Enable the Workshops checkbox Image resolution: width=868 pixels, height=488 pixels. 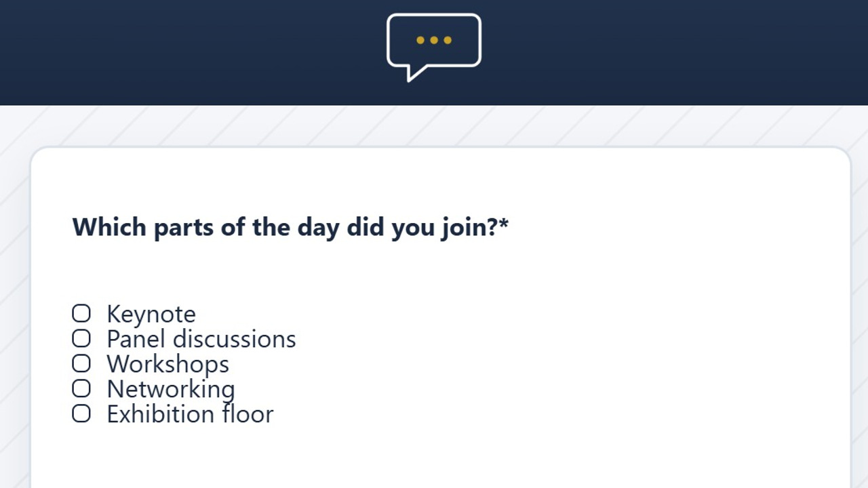click(81, 363)
